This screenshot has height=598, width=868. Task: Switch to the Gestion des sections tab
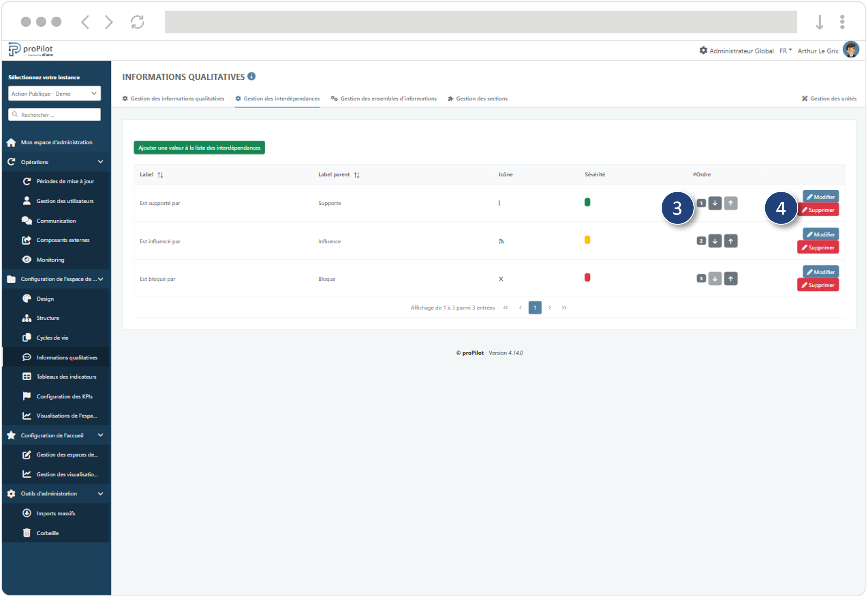pos(481,98)
